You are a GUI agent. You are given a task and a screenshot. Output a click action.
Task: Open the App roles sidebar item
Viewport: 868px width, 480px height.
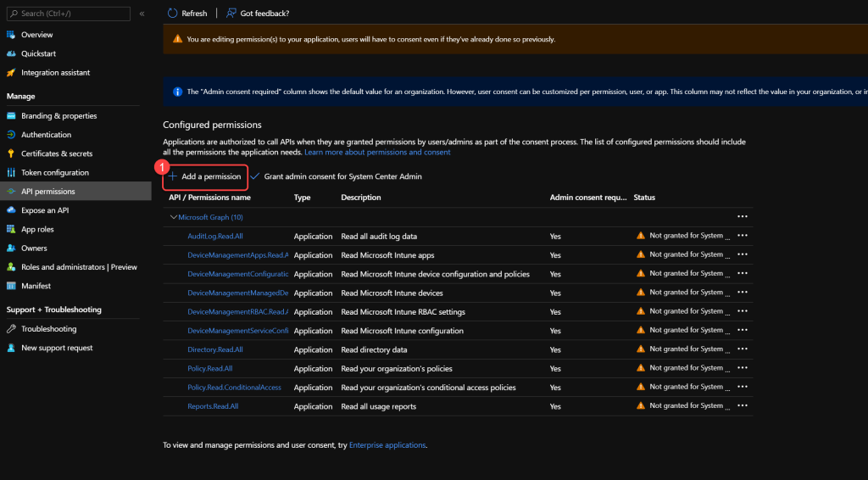pyautogui.click(x=37, y=229)
